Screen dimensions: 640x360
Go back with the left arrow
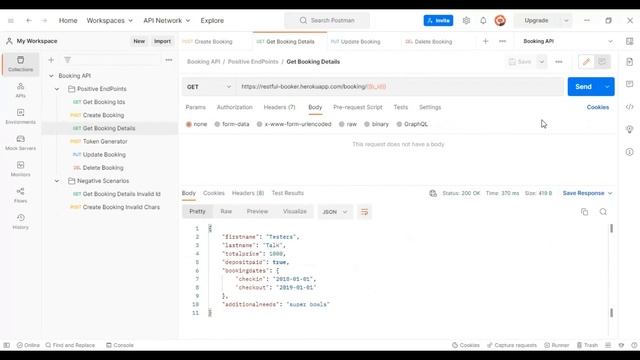29,20
